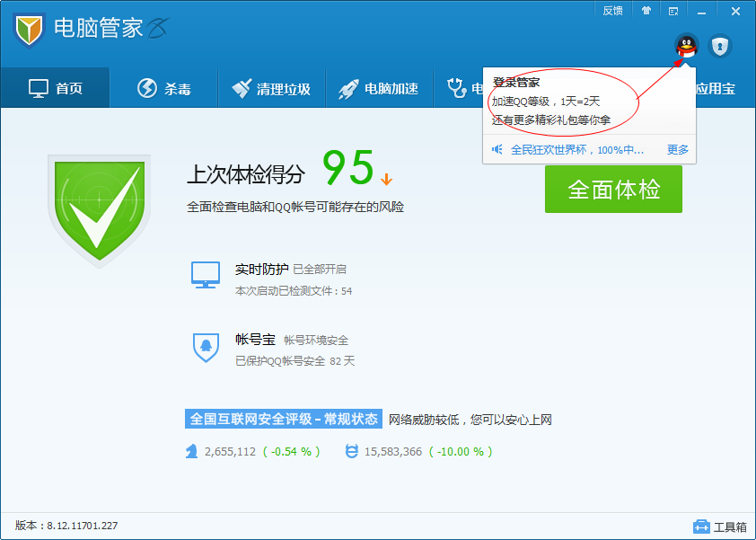Click the 实时防护 monitor icon
The width and height of the screenshot is (756, 540).
[x=206, y=274]
